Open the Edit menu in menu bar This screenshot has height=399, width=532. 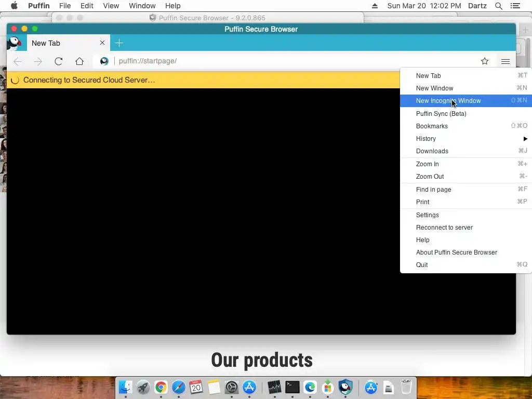point(87,6)
